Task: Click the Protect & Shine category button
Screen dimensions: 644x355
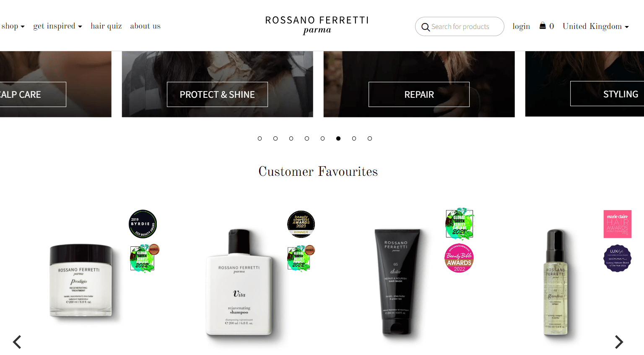Action: coord(217,94)
